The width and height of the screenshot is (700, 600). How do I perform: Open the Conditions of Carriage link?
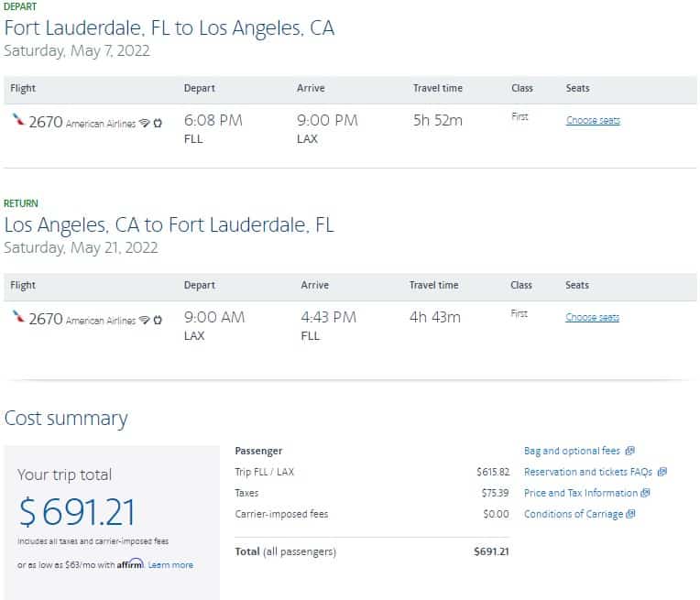point(572,514)
